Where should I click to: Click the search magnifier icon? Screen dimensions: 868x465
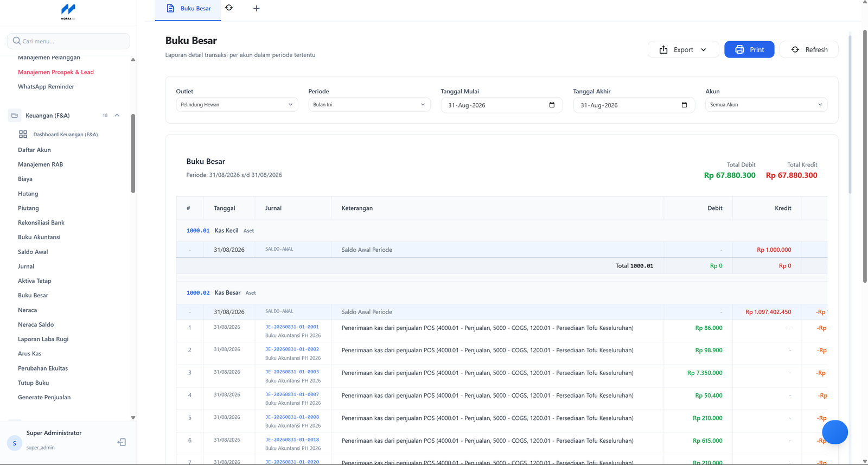coord(17,41)
